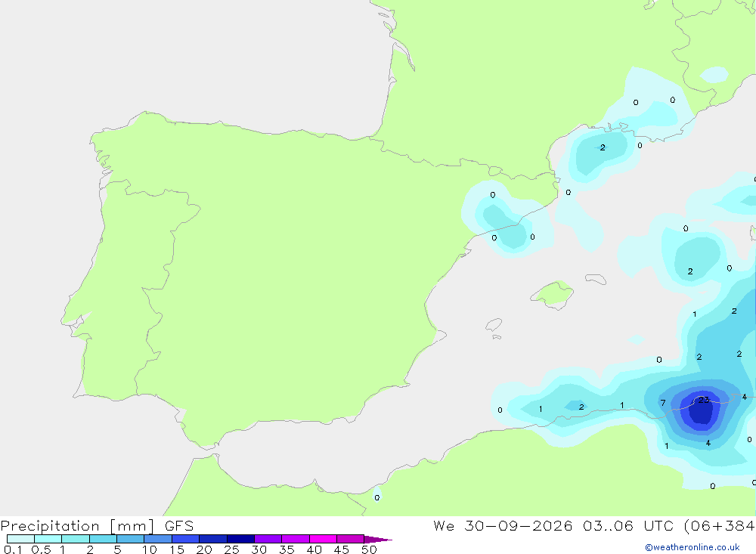Image resolution: width=756 pixels, height=554 pixels.
Task: Click the Precipitation [mm] GFS title
Action: coord(97,526)
